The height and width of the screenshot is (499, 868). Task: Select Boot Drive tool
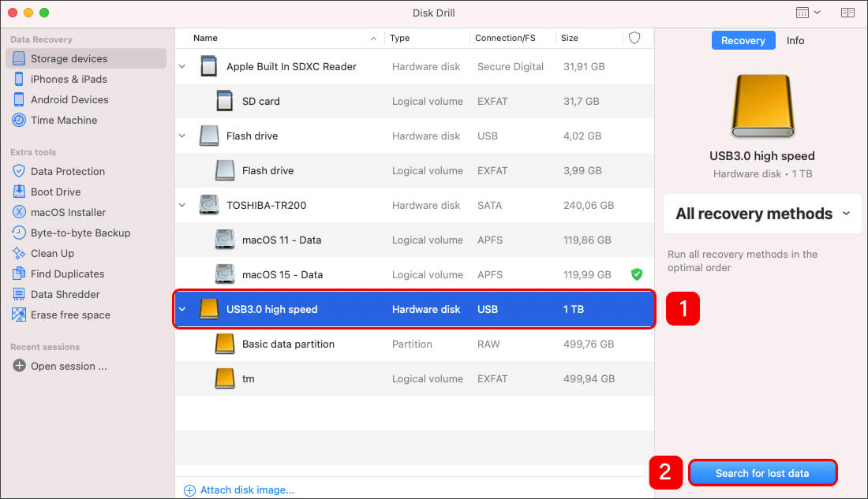click(x=55, y=192)
